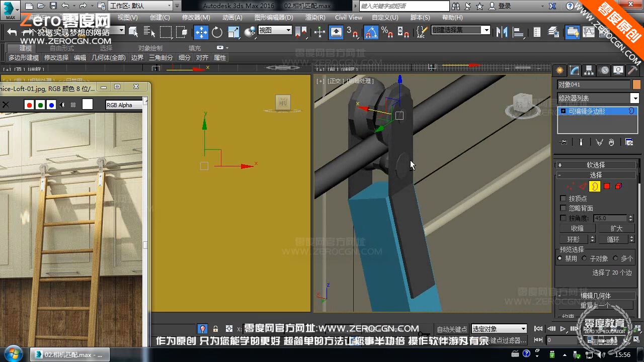Viewport: 644px width, 362px height.
Task: Open the 选定对象 key filter dropdown
Action: click(x=499, y=329)
